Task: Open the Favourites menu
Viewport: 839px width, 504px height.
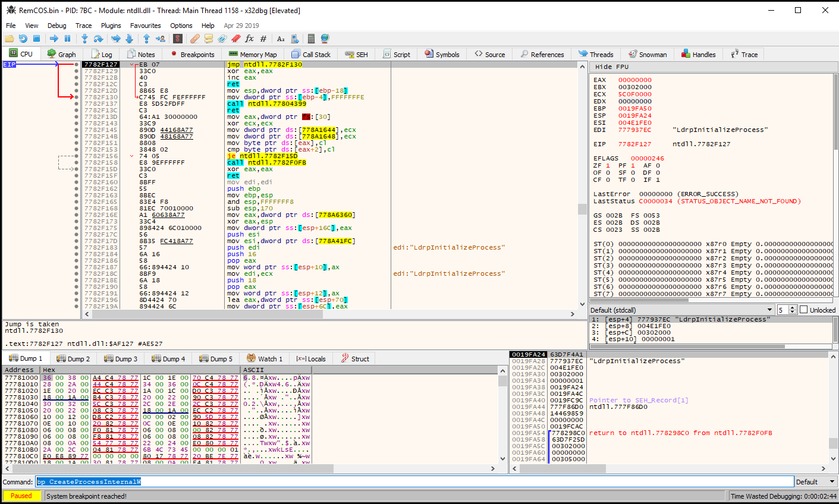Action: (x=145, y=26)
